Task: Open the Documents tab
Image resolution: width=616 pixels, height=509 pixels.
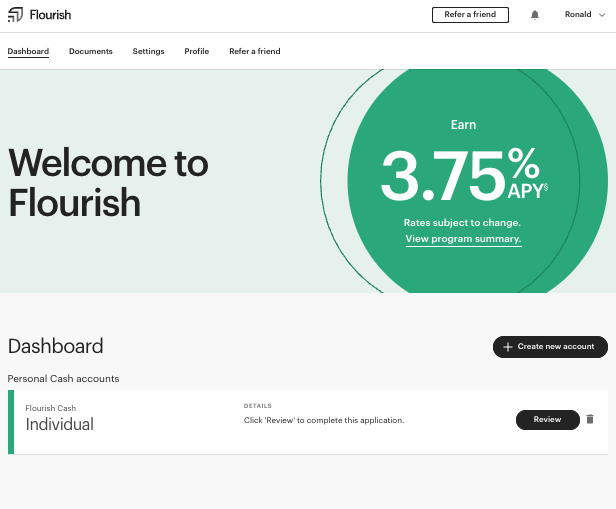Action: tap(91, 51)
